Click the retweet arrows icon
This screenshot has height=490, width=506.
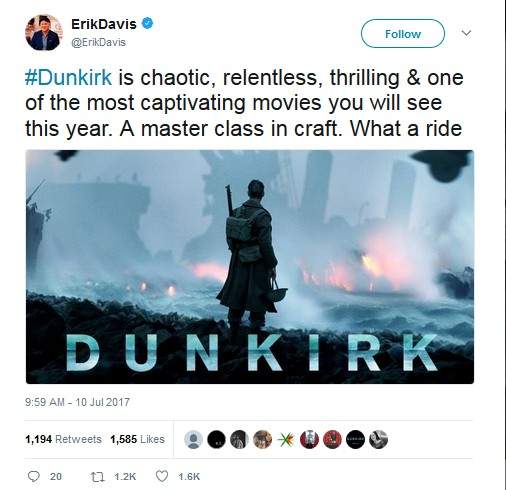[98, 477]
